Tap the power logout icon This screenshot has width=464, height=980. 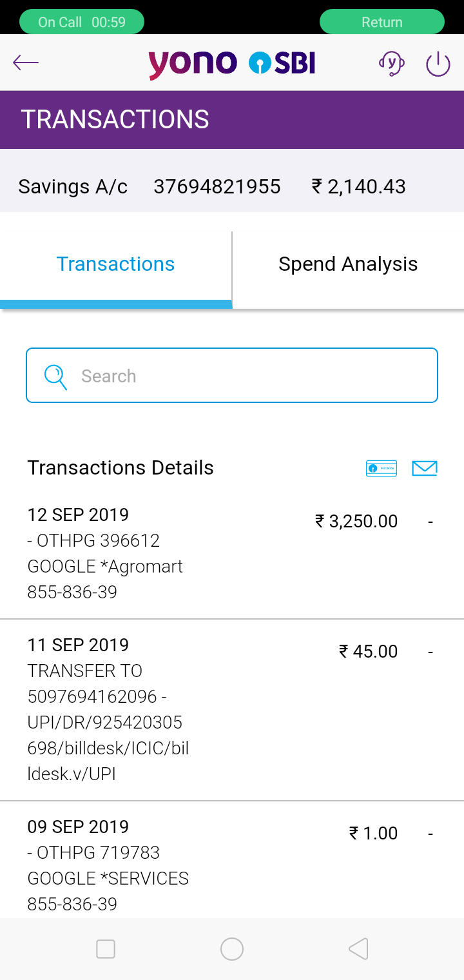(x=438, y=64)
